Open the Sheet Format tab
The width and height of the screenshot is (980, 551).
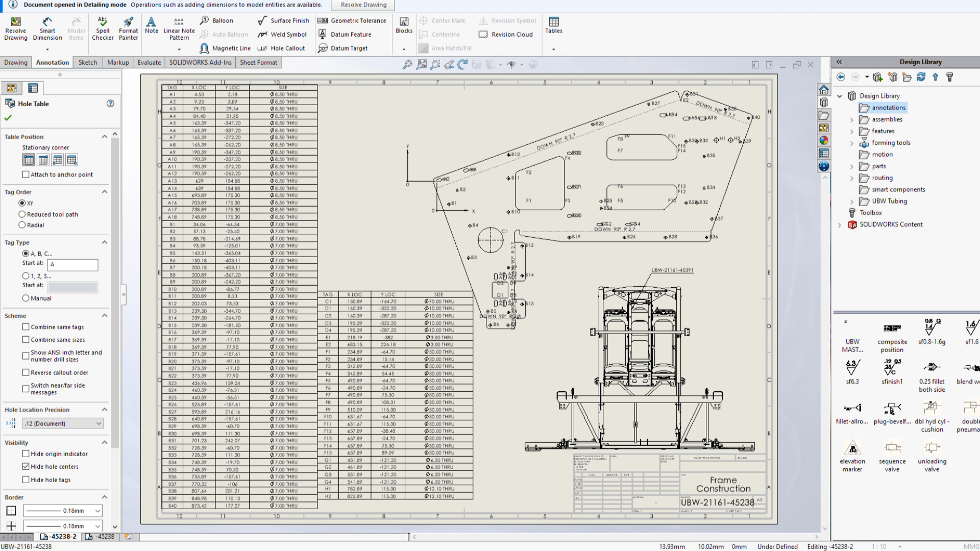pyautogui.click(x=258, y=62)
